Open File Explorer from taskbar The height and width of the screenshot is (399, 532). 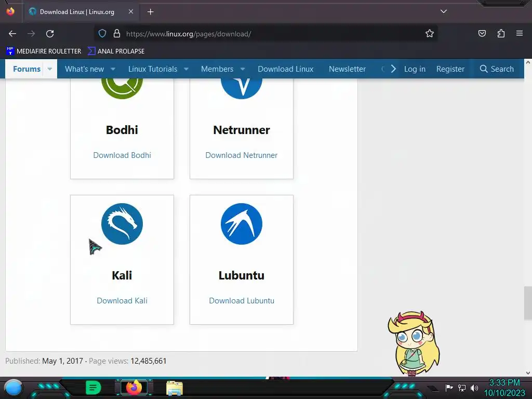(175, 388)
